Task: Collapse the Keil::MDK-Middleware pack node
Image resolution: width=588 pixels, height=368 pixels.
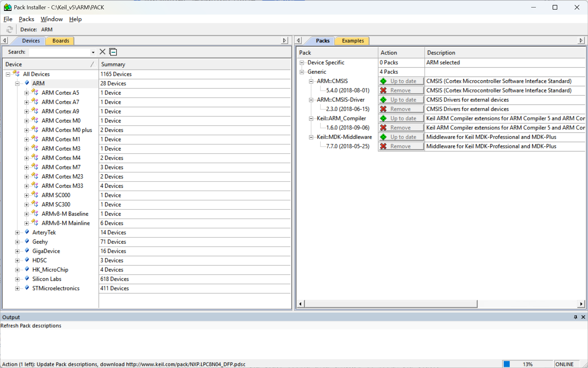Action: point(311,137)
